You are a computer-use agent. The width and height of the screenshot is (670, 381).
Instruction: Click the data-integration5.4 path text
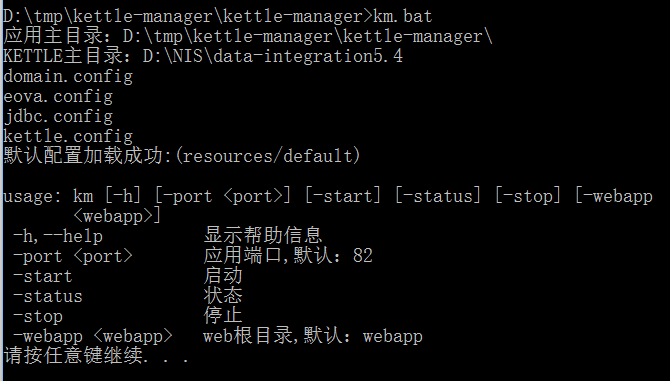click(x=308, y=56)
